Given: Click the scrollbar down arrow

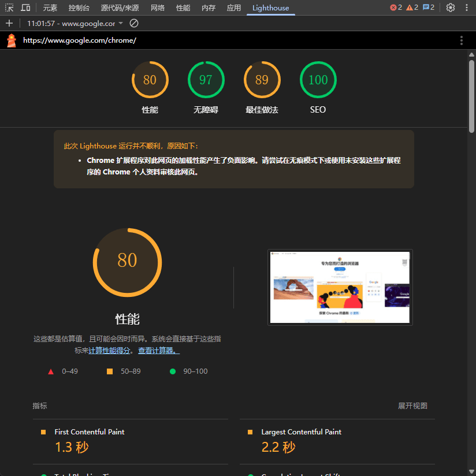Looking at the screenshot, I should (471, 472).
